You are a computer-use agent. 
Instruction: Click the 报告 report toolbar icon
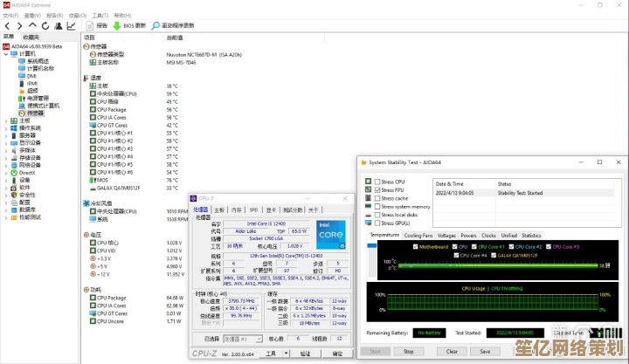90,25
